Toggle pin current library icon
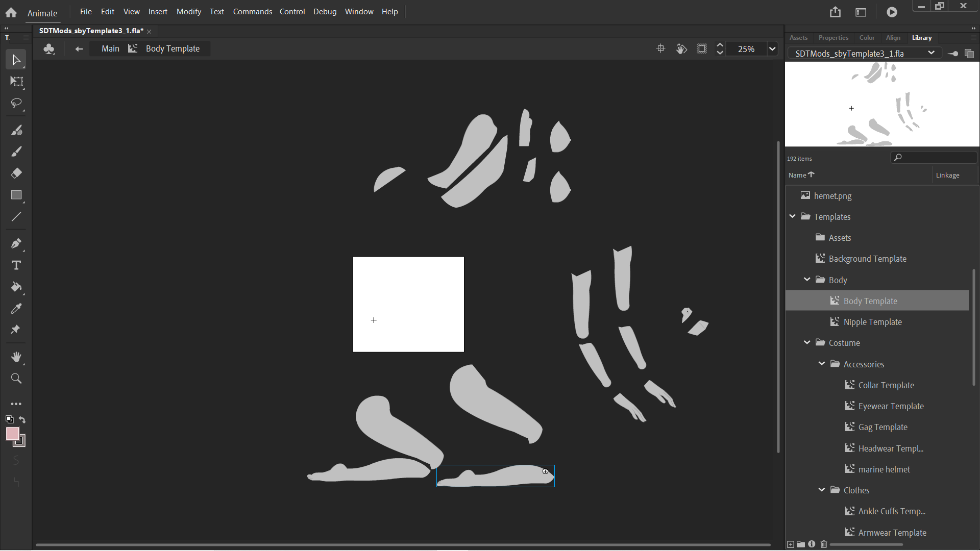Image resolution: width=980 pixels, height=551 pixels. [x=952, y=54]
